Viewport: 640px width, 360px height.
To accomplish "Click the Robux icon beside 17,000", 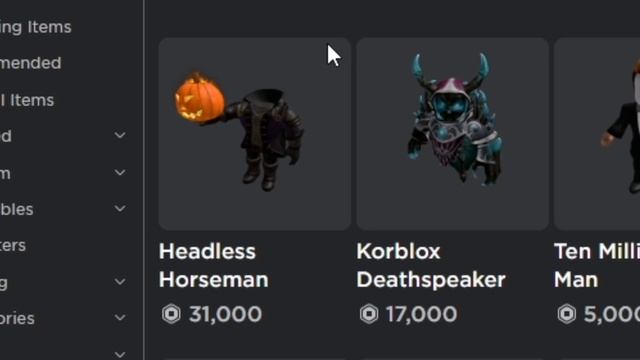I will [369, 314].
